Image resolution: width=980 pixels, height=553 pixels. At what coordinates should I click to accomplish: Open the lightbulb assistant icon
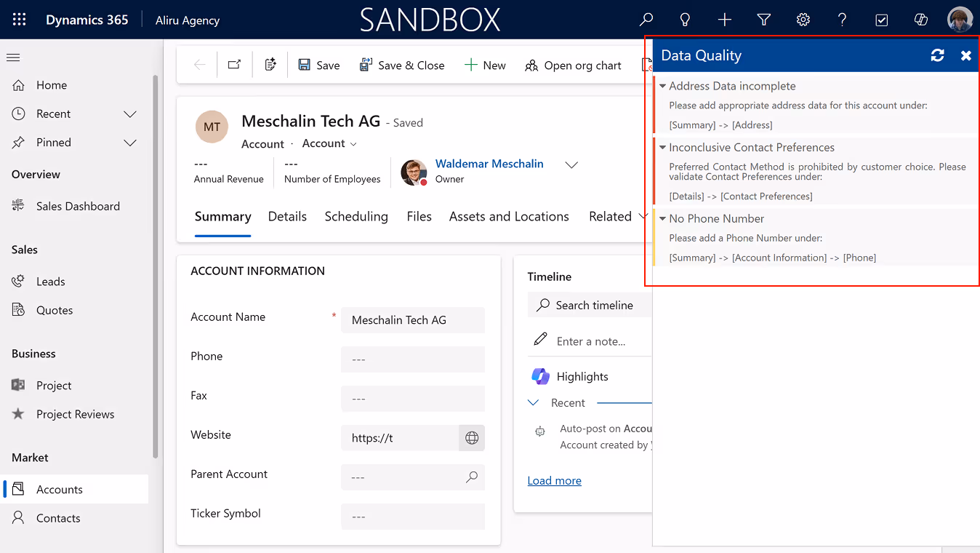pos(685,20)
